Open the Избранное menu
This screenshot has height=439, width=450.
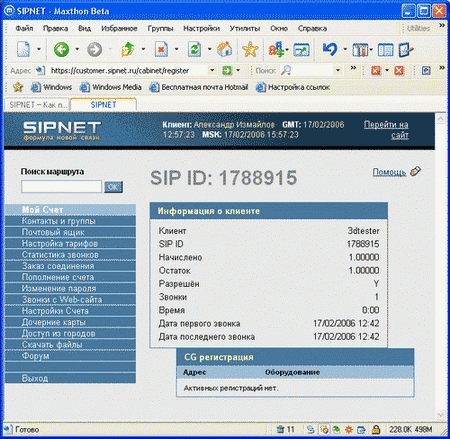point(119,28)
